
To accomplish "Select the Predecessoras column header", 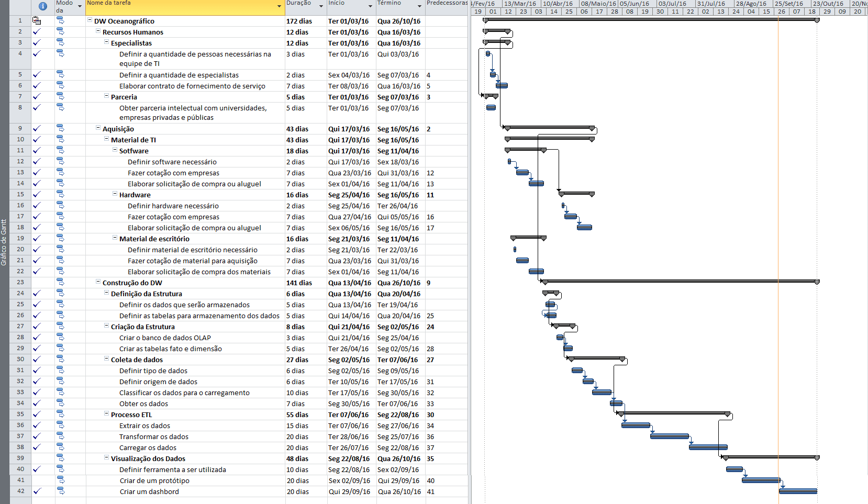I will pos(447,3).
